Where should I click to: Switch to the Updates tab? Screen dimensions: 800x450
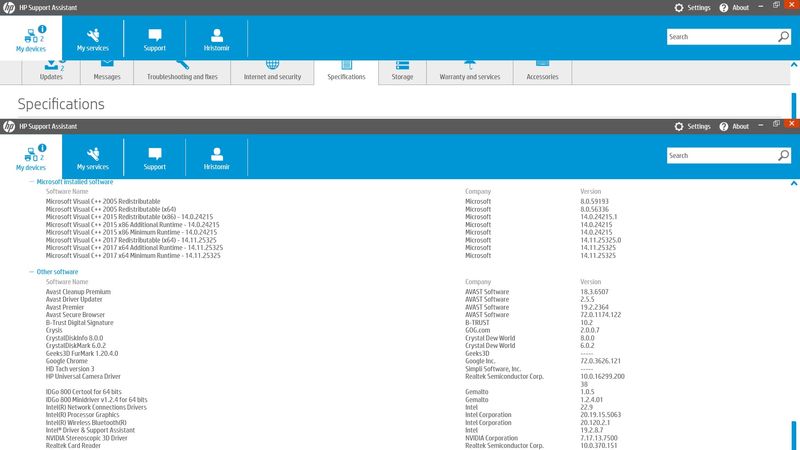pyautogui.click(x=51, y=72)
